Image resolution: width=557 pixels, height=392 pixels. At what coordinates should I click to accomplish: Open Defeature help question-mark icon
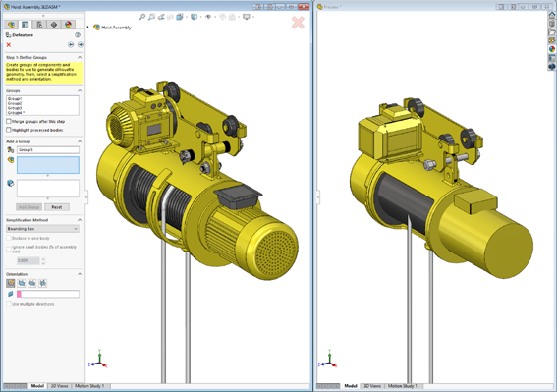click(x=78, y=34)
